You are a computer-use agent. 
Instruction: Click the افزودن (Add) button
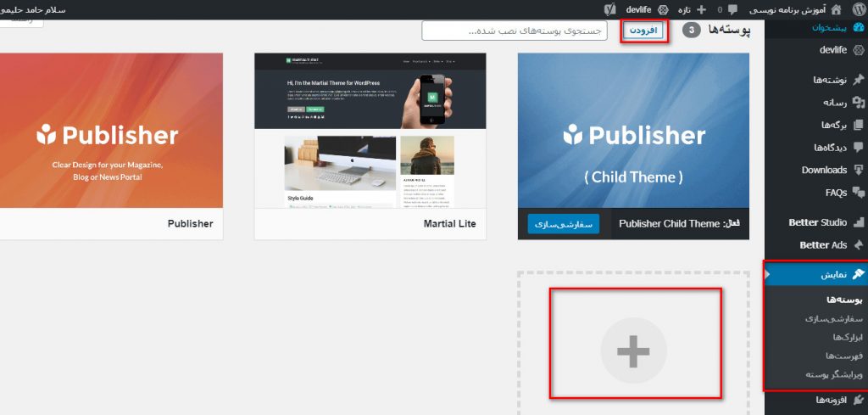(645, 31)
